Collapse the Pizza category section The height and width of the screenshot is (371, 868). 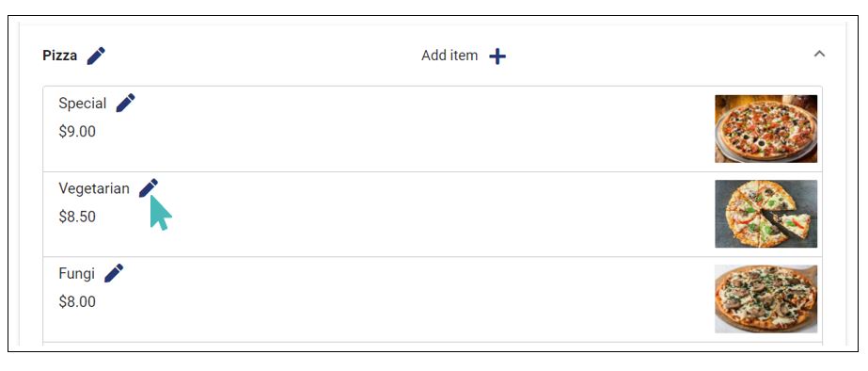point(819,54)
